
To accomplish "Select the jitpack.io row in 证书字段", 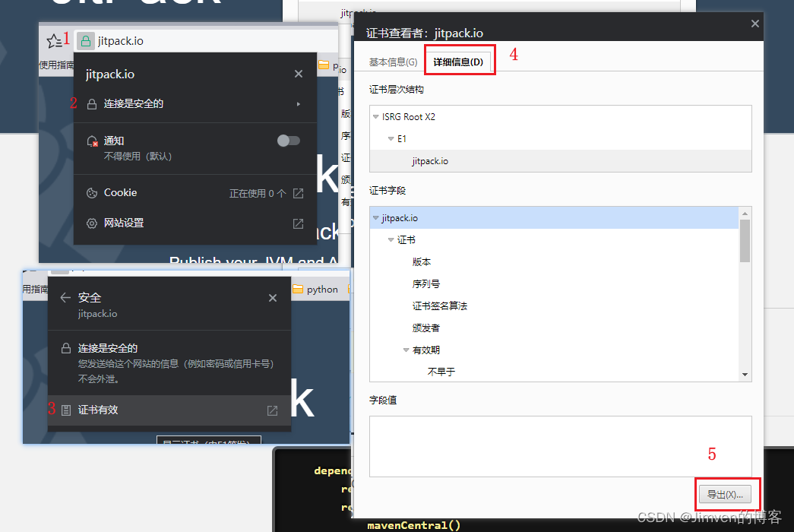I will coord(555,218).
